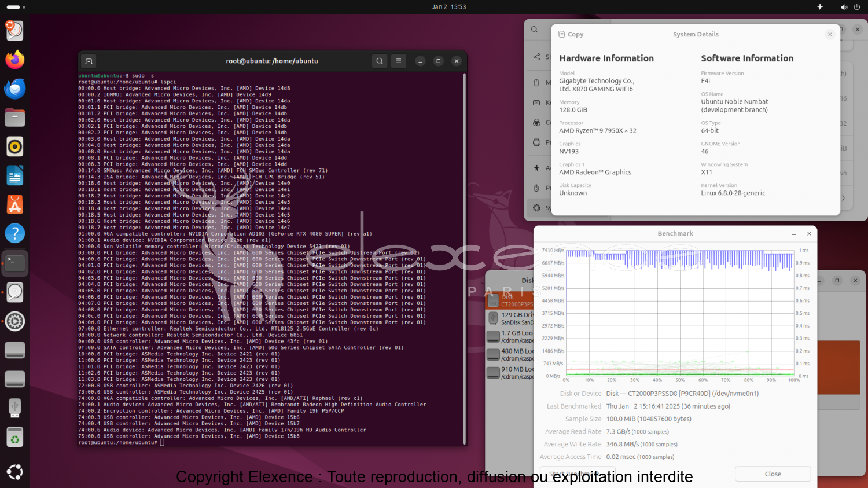Screen dimensions: 868x488
Task: Select the 1.7 GB Loop device in Disks
Action: (509, 336)
